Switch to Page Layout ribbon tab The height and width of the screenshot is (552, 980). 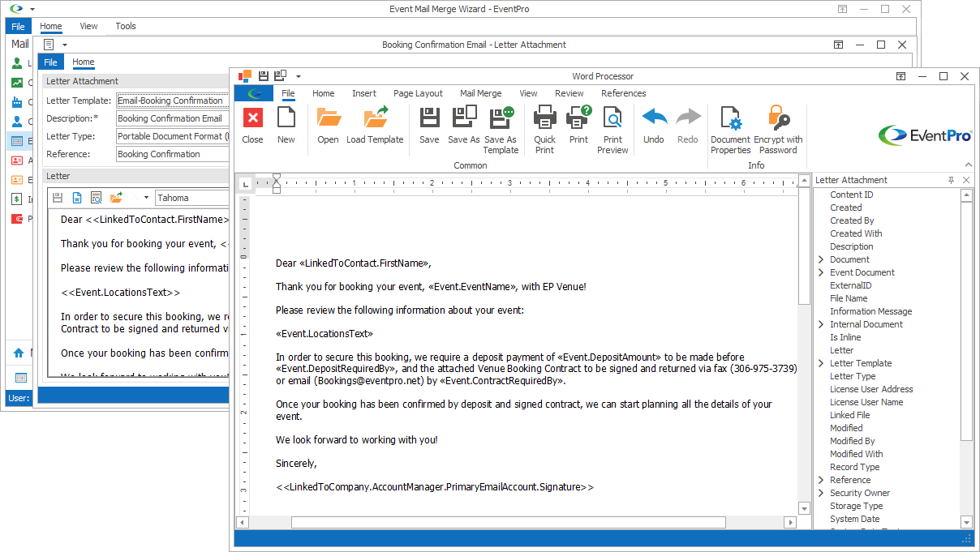[x=419, y=93]
